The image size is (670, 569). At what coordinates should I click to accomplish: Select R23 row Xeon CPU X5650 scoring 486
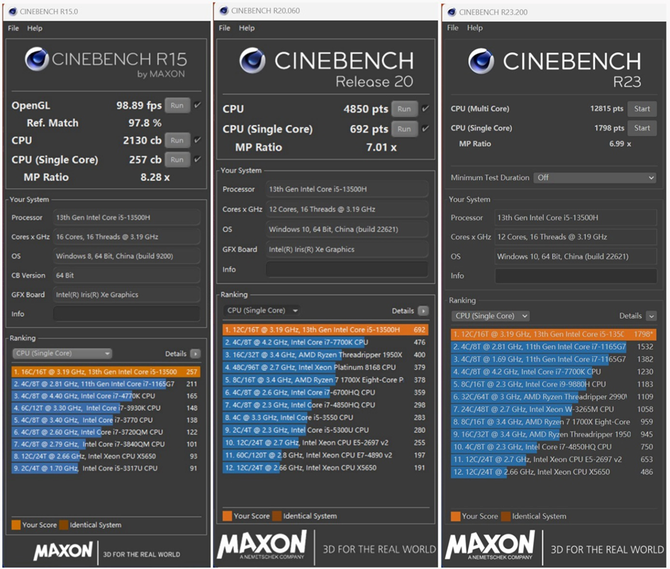(553, 472)
